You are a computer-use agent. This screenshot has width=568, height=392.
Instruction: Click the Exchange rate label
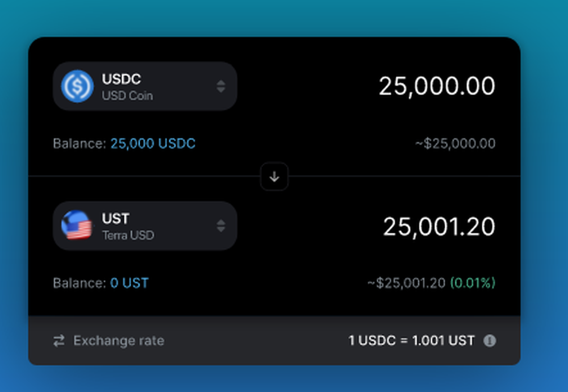tap(119, 340)
